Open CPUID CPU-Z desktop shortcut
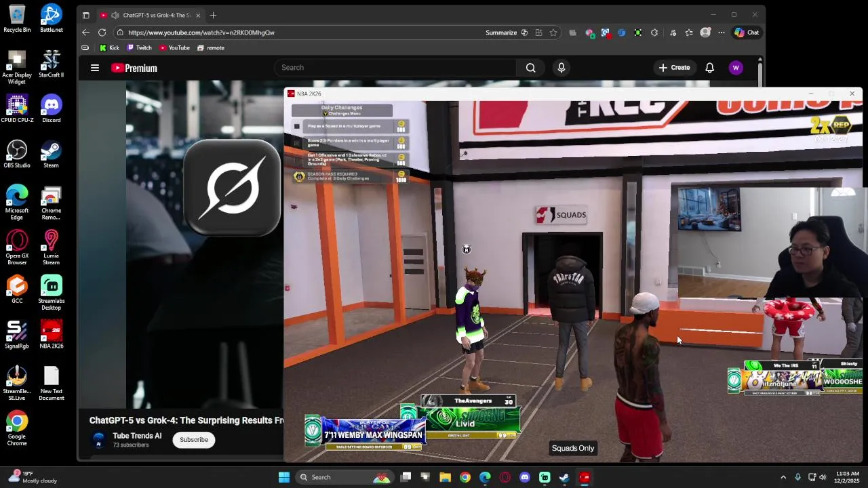The image size is (868, 488). [17, 109]
